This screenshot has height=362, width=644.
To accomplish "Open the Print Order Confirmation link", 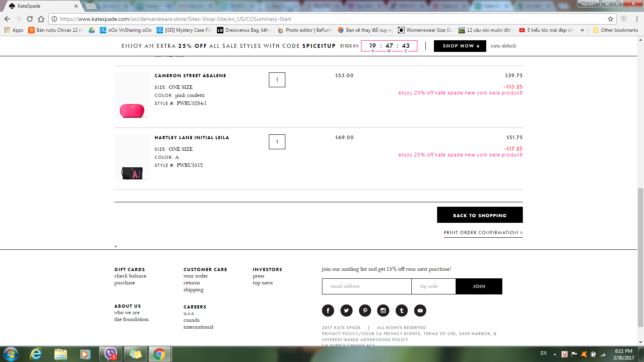I will (x=483, y=232).
